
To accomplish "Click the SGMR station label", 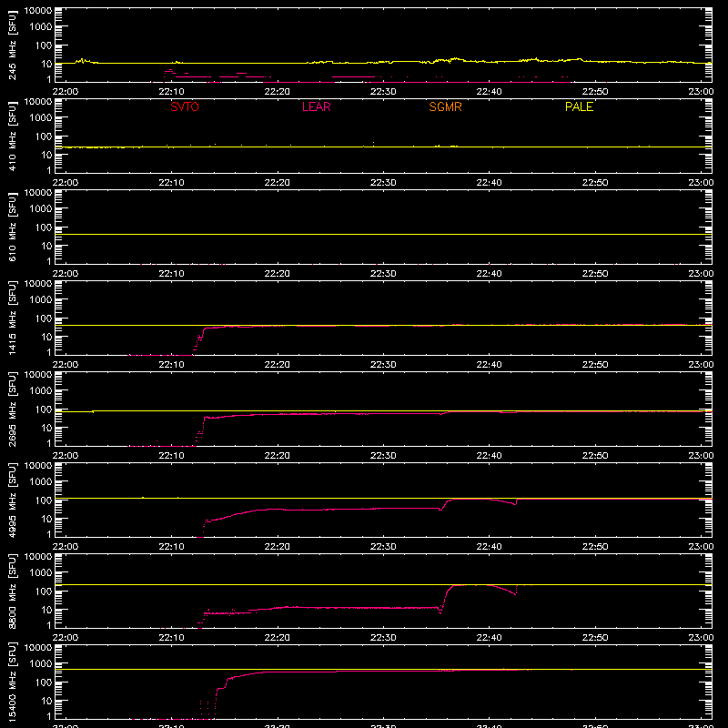I will pos(445,106).
